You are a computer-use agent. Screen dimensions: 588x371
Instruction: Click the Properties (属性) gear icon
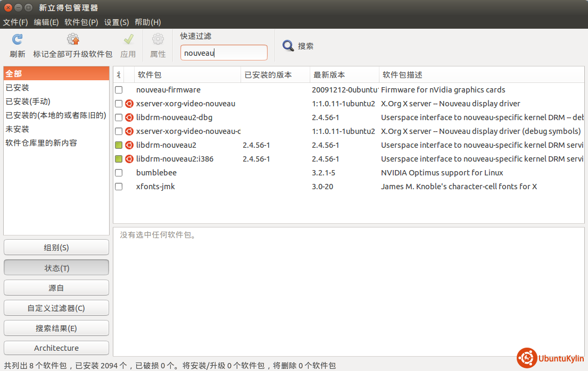coord(158,39)
